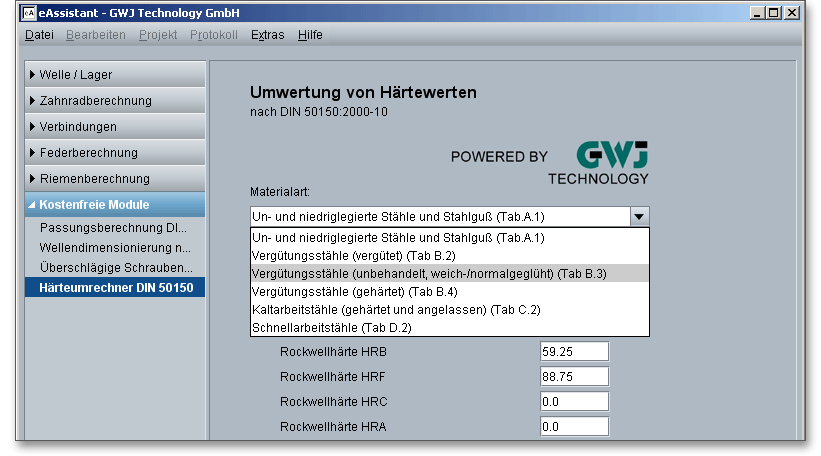Open Wellendimensionierung module

[x=113, y=248]
